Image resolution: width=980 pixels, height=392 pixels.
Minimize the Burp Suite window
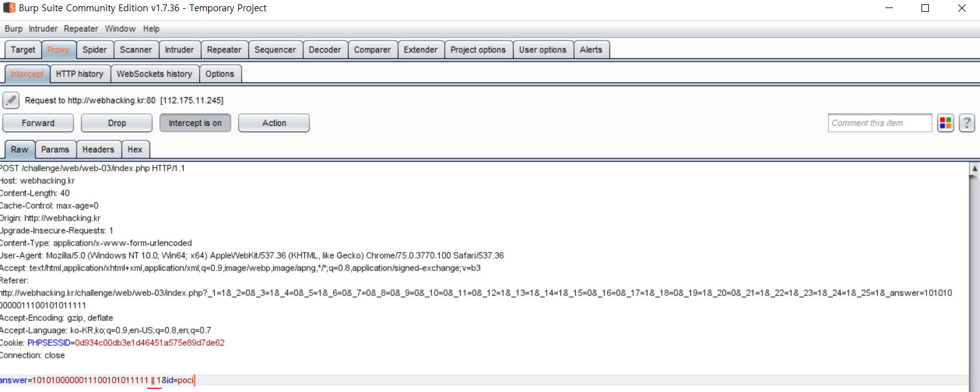[x=889, y=8]
